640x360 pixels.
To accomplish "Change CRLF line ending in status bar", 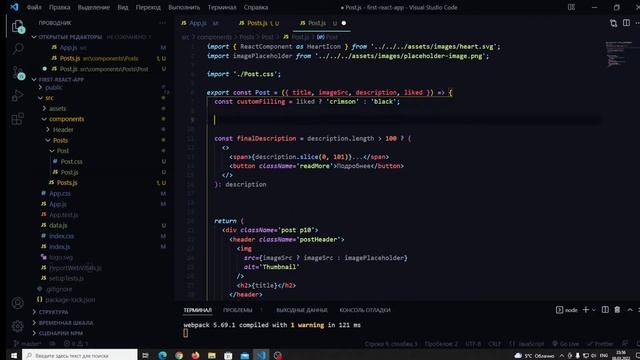I will click(494, 344).
